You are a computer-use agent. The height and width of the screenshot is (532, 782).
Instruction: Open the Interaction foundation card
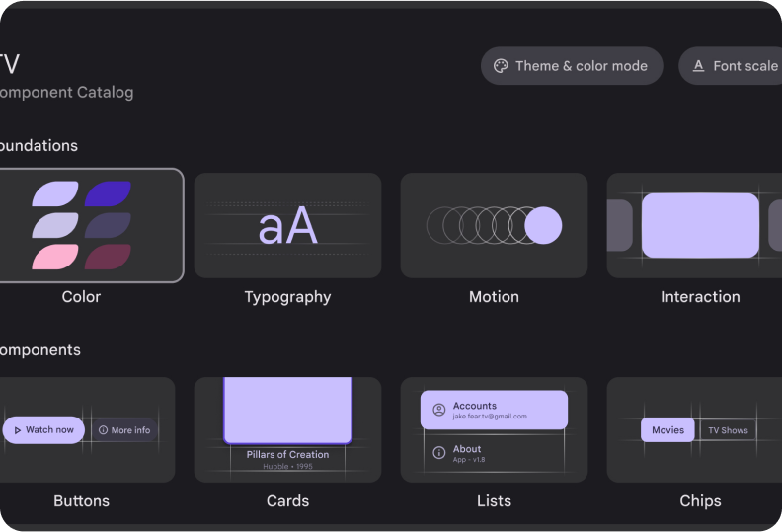click(699, 225)
